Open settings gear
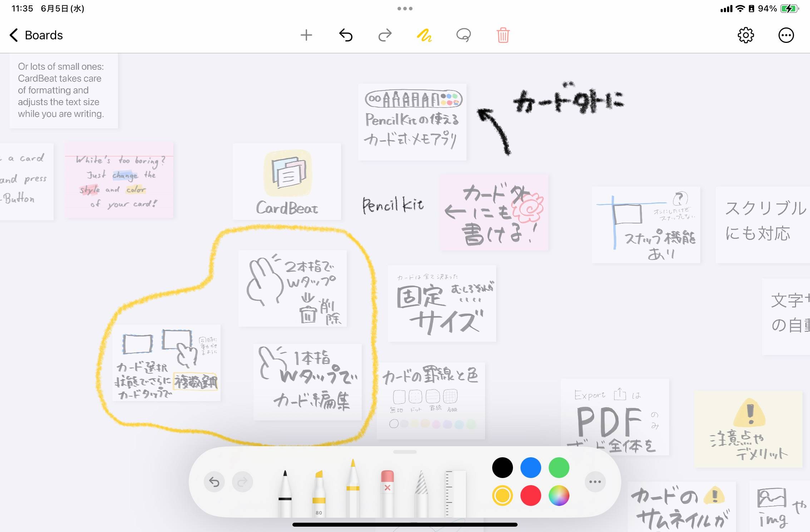Screen dimensions: 810x532 [x=746, y=35]
